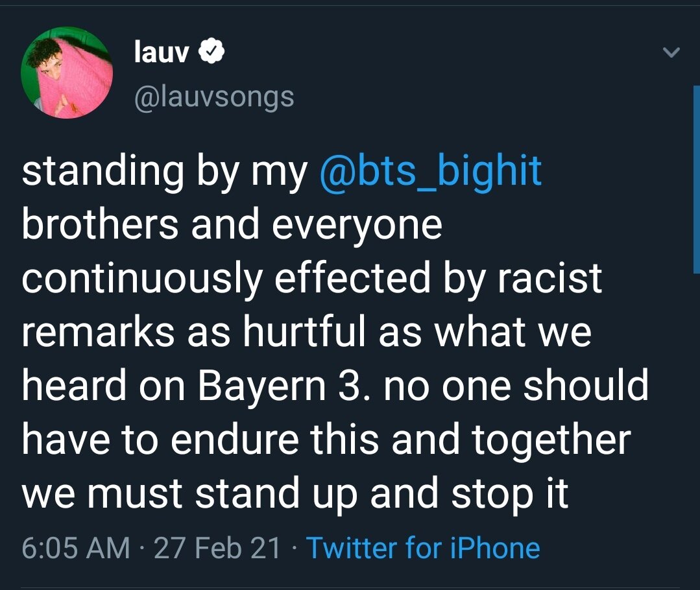Click the verified checkmark badge next to lauv
700x590 pixels.
[212, 51]
